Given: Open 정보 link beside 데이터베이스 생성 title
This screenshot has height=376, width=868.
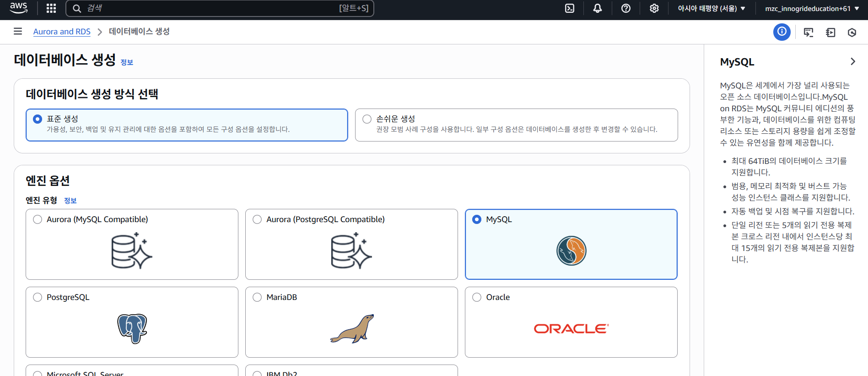Looking at the screenshot, I should (x=127, y=62).
